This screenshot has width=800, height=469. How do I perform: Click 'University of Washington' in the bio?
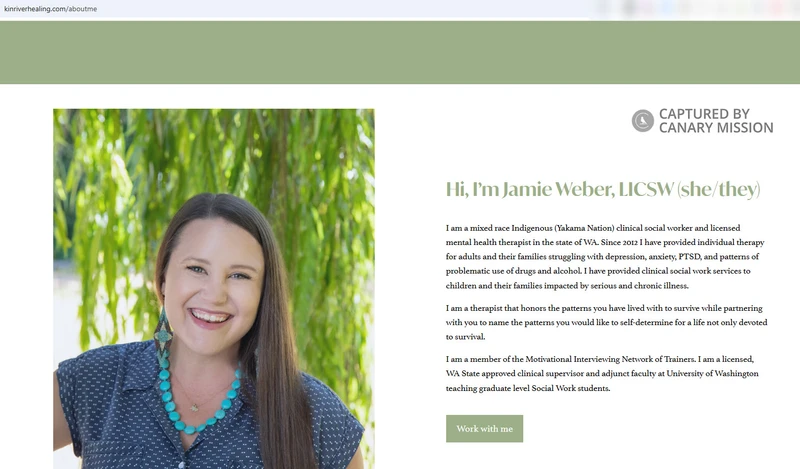coord(712,374)
